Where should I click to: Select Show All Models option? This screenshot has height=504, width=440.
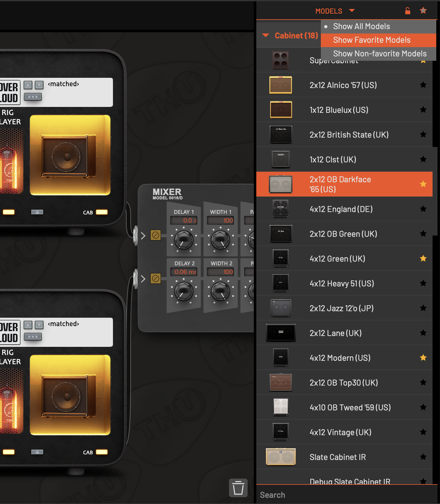coord(361,26)
